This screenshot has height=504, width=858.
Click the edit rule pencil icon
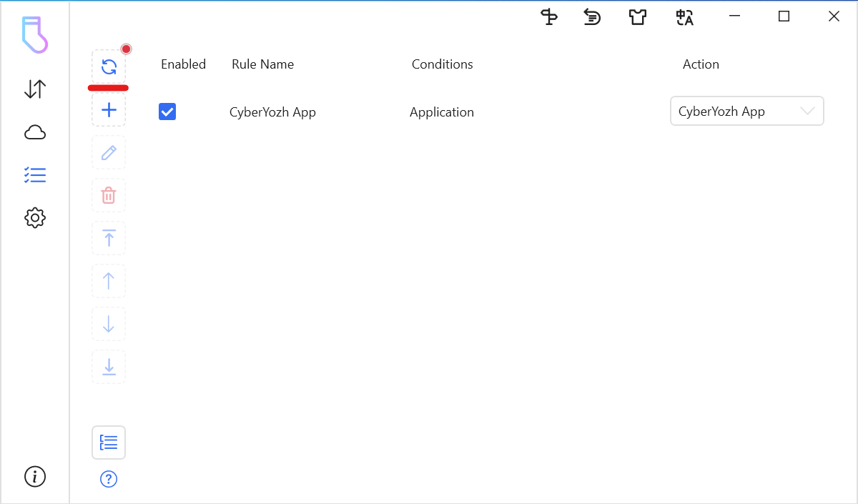pyautogui.click(x=109, y=153)
